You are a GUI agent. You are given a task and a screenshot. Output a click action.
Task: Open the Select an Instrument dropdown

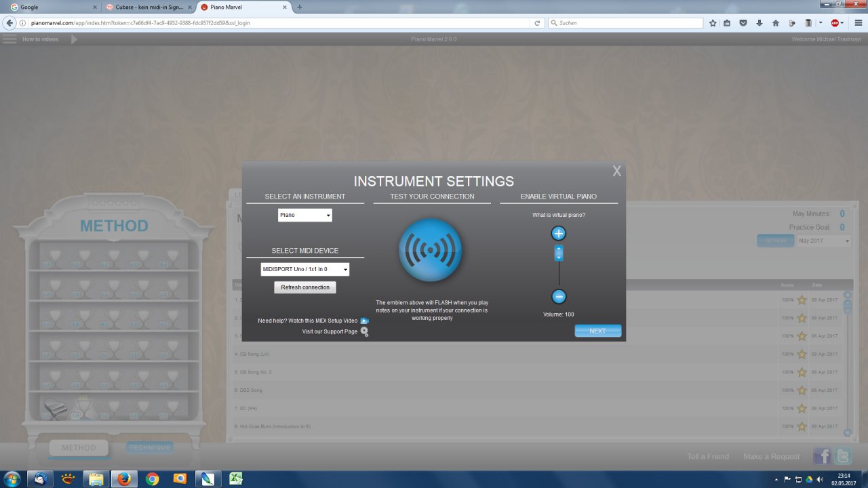point(305,215)
